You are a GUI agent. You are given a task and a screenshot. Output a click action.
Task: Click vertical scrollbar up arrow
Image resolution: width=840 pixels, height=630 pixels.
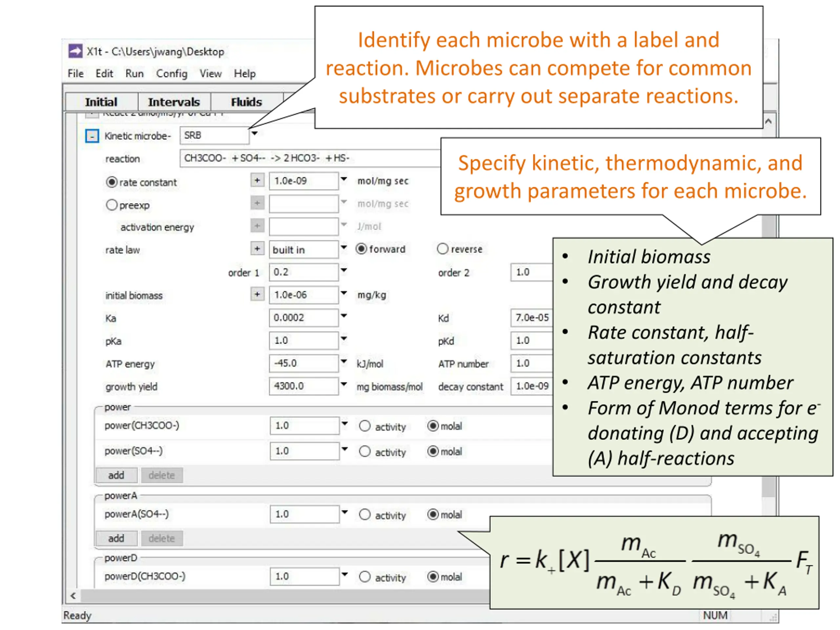coord(768,121)
